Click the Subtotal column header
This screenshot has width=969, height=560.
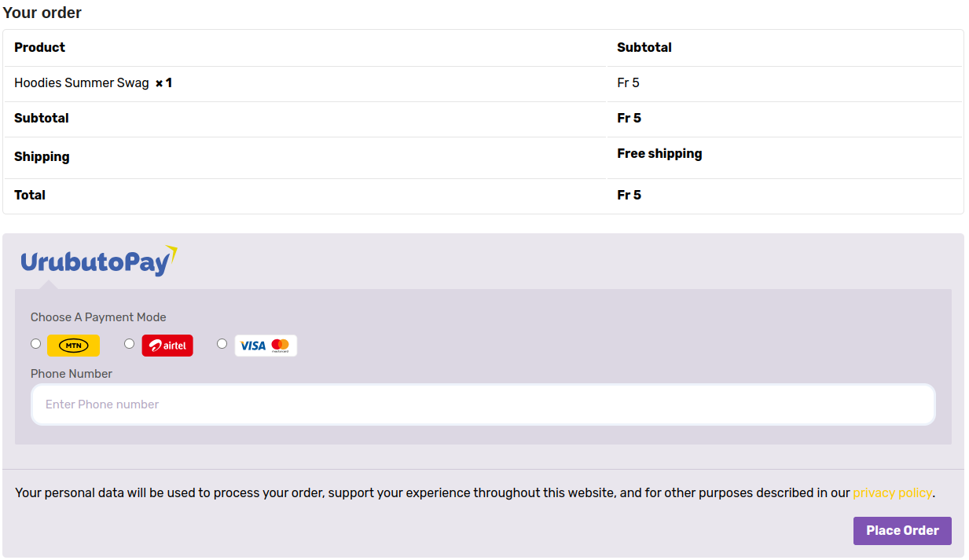pos(644,47)
